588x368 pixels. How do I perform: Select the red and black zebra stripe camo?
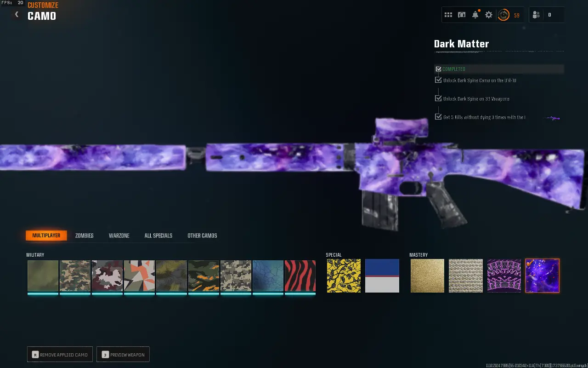coord(300,276)
